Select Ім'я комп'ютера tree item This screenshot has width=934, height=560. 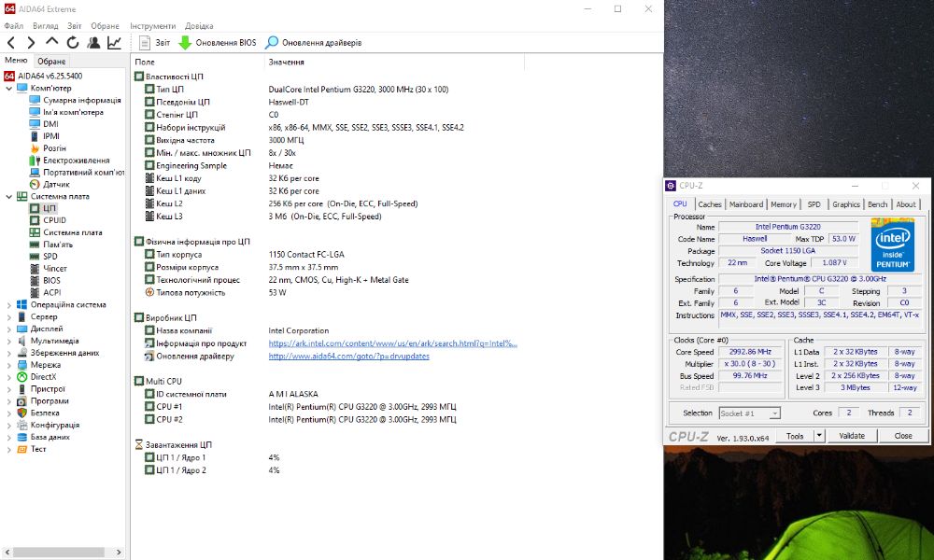click(73, 112)
